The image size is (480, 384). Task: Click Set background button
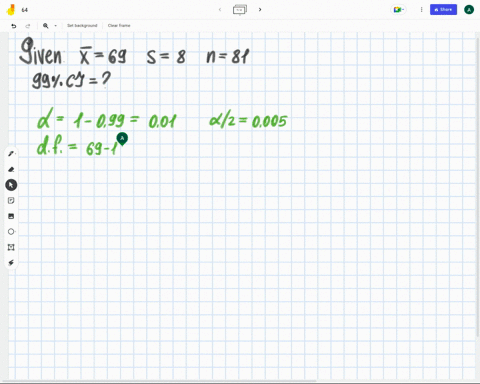pyautogui.click(x=82, y=25)
